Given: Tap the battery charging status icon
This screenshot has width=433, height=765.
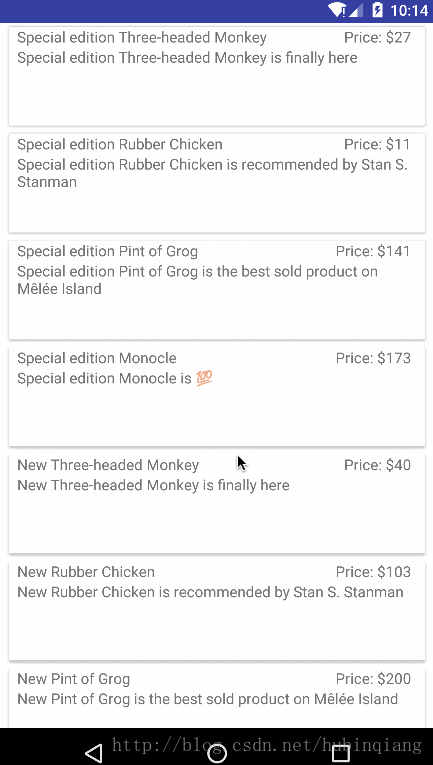Looking at the screenshot, I should [x=377, y=10].
